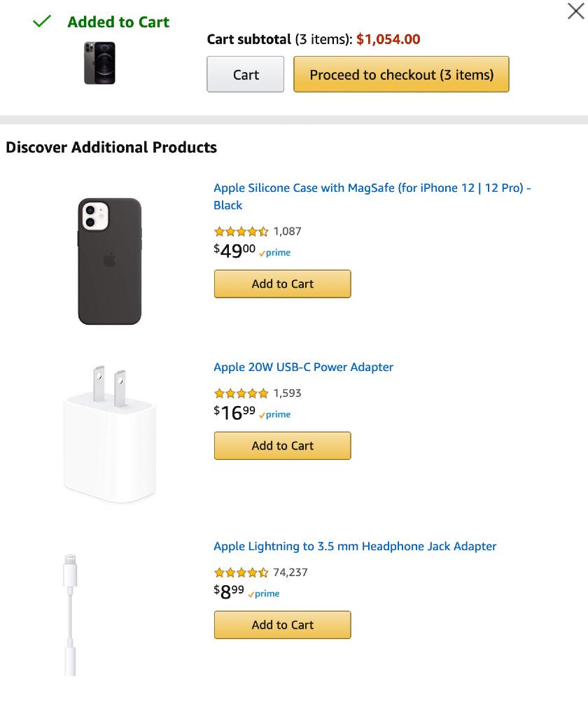588x714 pixels.
Task: Open Apple Silicone Case with MagSafe link
Action: click(x=372, y=196)
